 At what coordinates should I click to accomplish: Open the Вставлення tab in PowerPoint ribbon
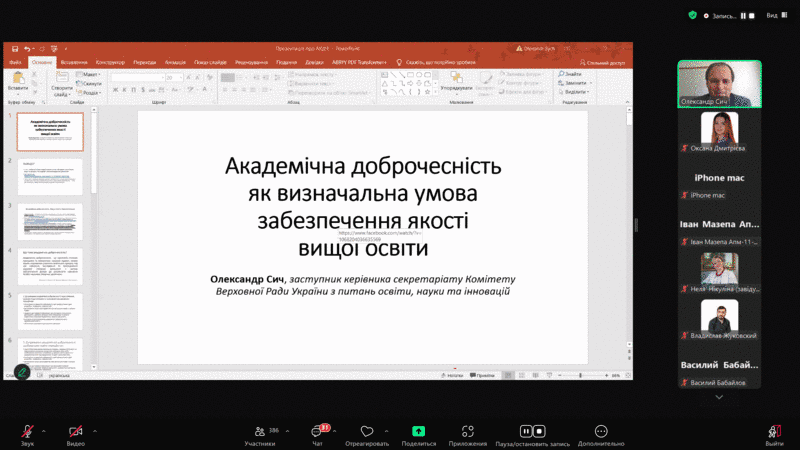coord(73,62)
